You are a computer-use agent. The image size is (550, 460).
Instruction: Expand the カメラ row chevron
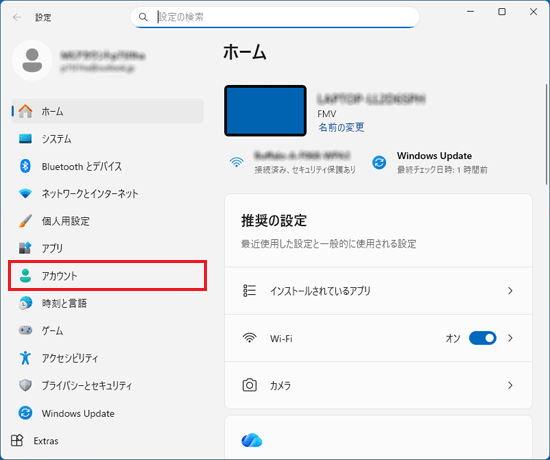tap(510, 385)
